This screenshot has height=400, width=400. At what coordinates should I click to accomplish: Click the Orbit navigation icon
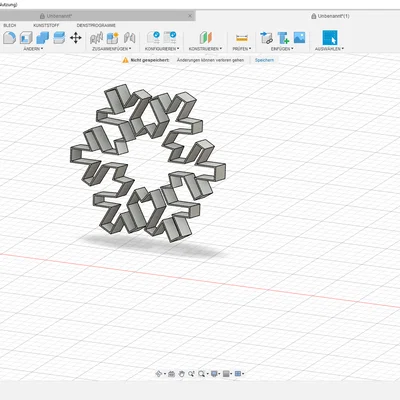click(x=159, y=374)
